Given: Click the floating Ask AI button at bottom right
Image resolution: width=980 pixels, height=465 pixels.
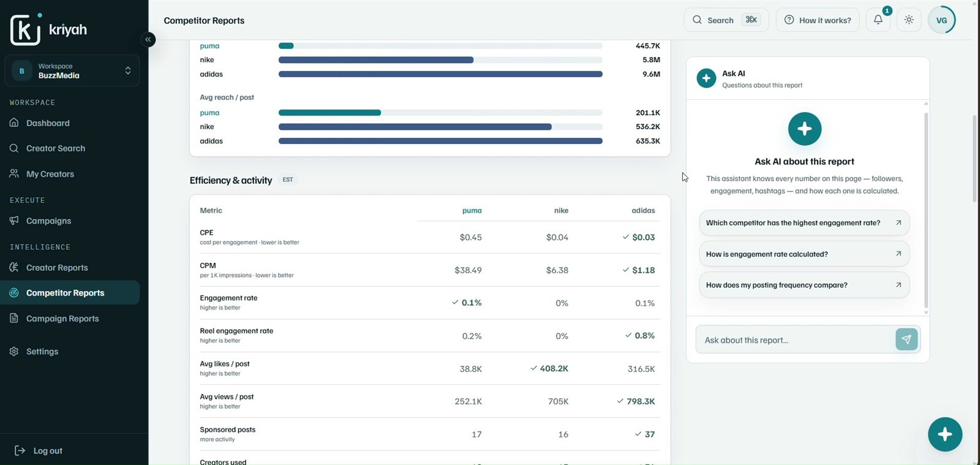Looking at the screenshot, I should pyautogui.click(x=945, y=434).
